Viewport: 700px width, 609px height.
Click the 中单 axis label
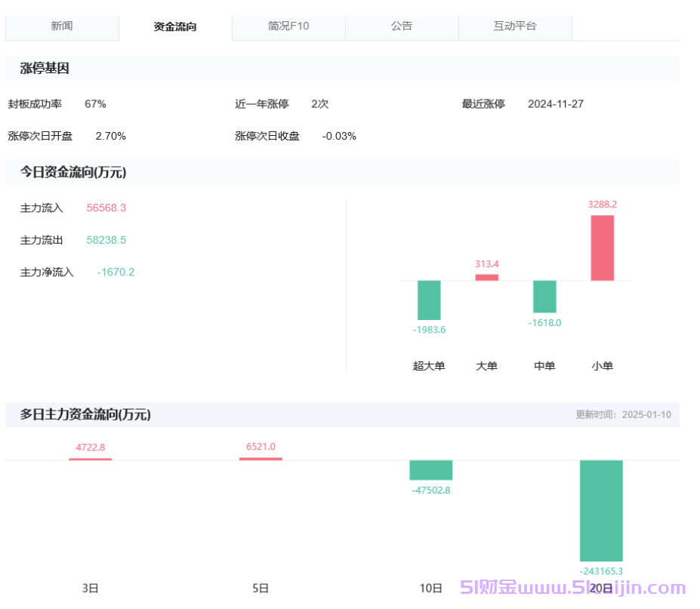(x=544, y=366)
